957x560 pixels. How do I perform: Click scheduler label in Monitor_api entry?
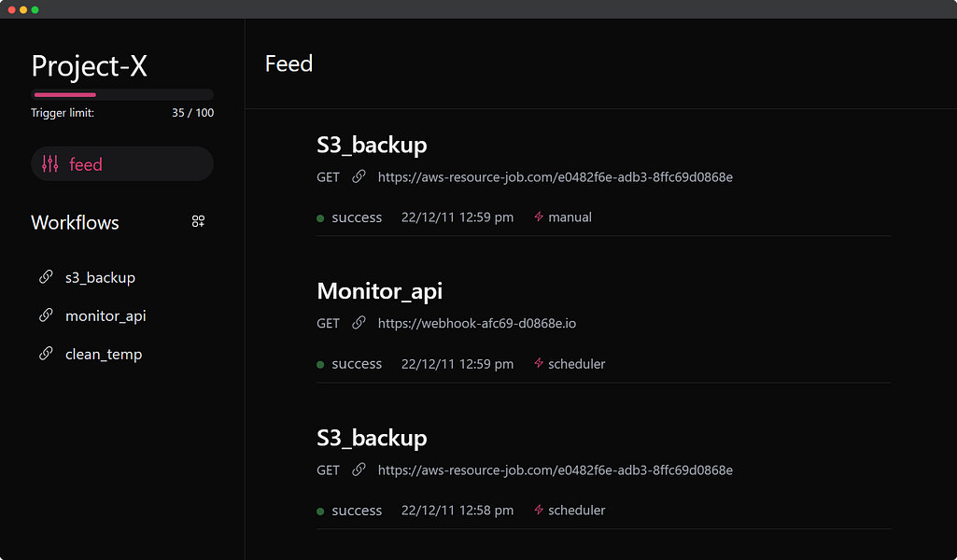[x=577, y=364]
